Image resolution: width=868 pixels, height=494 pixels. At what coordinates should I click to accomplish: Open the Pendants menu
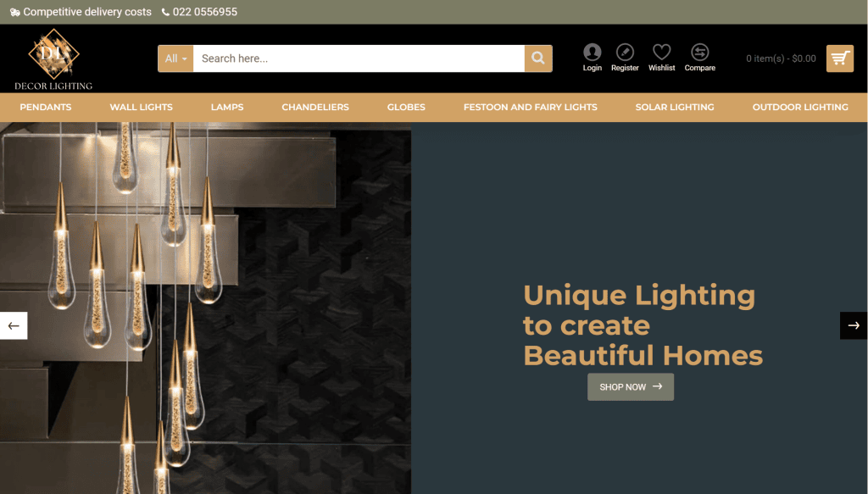tap(46, 108)
